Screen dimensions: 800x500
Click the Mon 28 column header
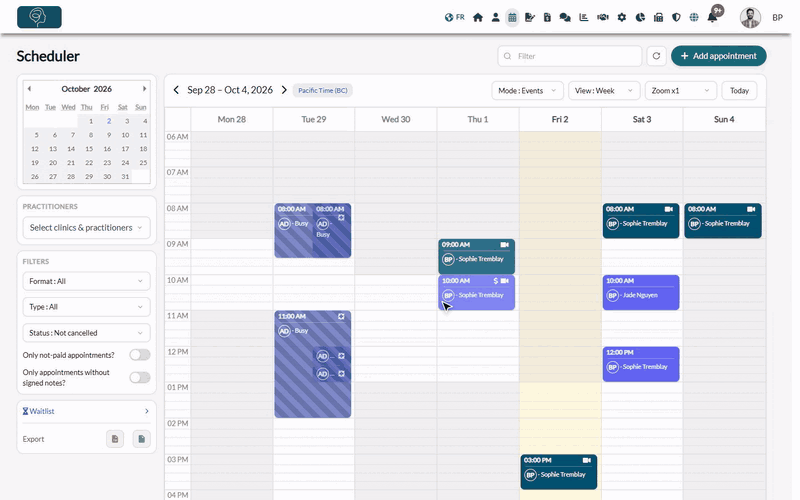(232, 119)
